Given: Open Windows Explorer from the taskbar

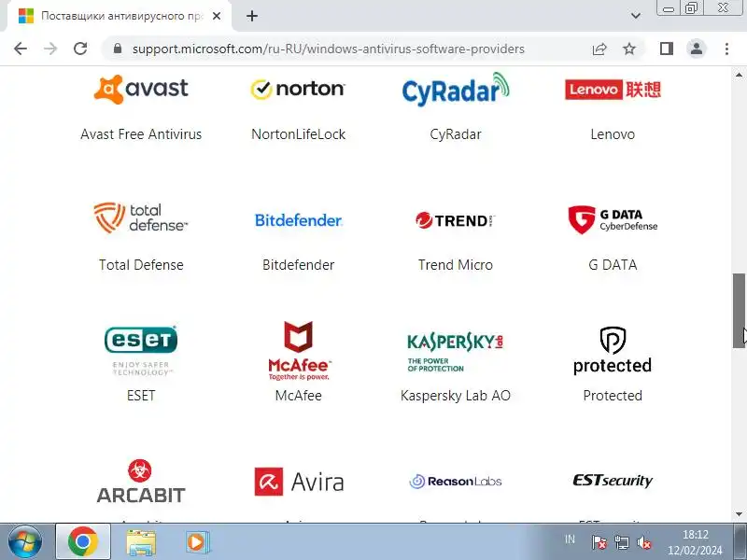Looking at the screenshot, I should point(141,542).
